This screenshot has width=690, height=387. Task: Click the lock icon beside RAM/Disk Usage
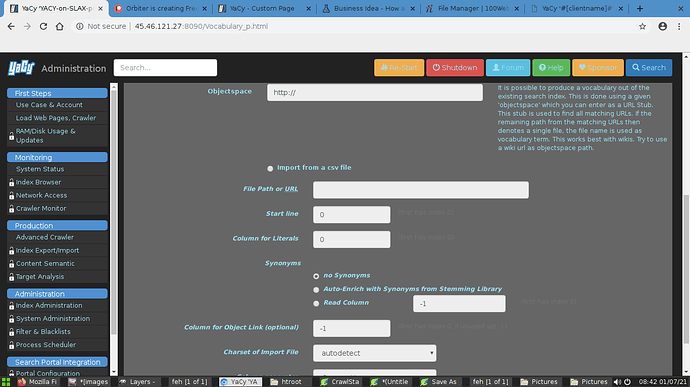pyautogui.click(x=11, y=136)
